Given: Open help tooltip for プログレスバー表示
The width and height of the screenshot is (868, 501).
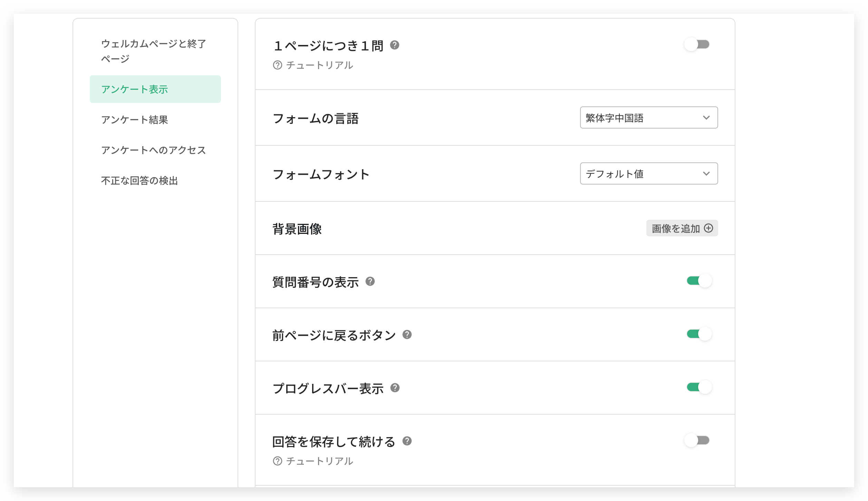Looking at the screenshot, I should coord(395,388).
